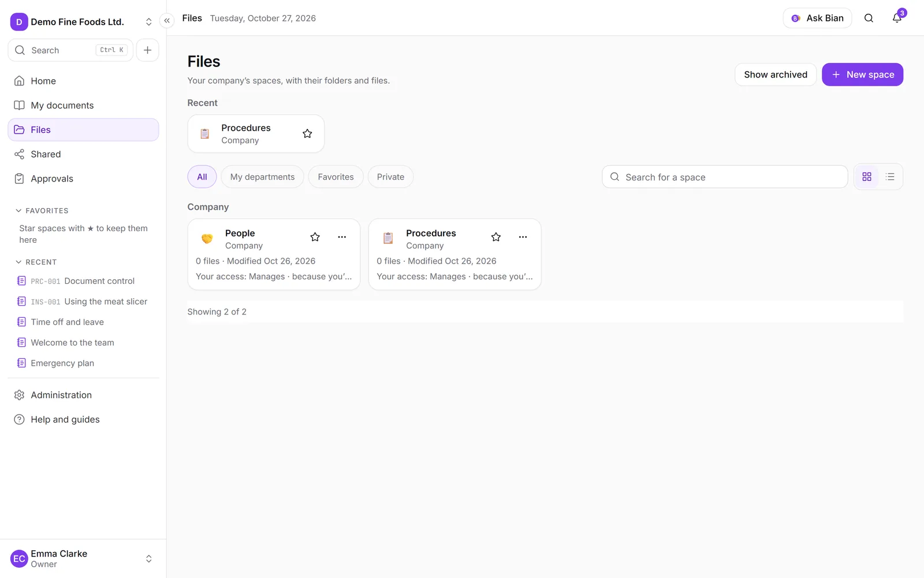
Task: Filter by My departments
Action: click(x=262, y=177)
